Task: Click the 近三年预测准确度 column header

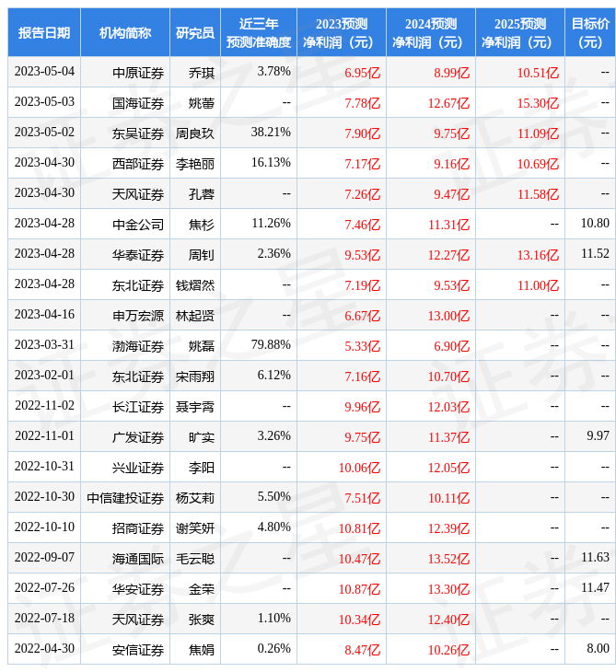Action: tap(259, 32)
